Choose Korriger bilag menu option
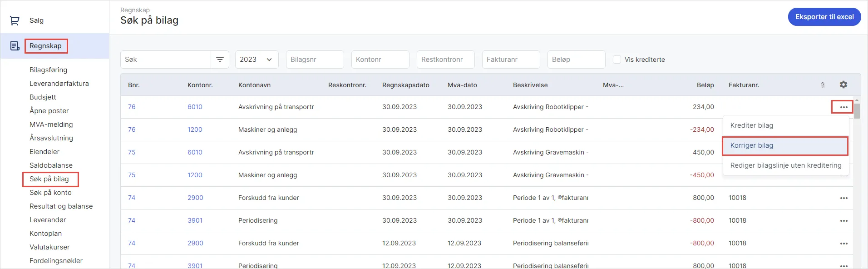Screen dimensions: 868x269 tap(751, 145)
